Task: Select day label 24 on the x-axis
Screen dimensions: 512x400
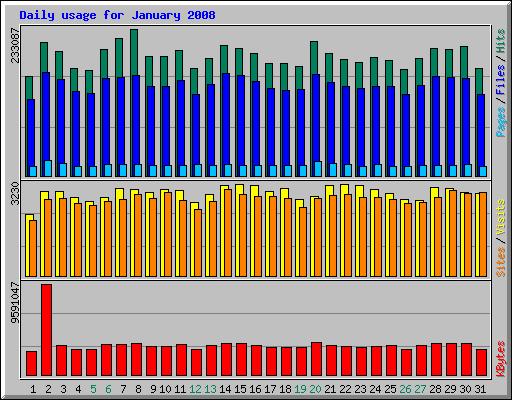Action: tap(375, 389)
